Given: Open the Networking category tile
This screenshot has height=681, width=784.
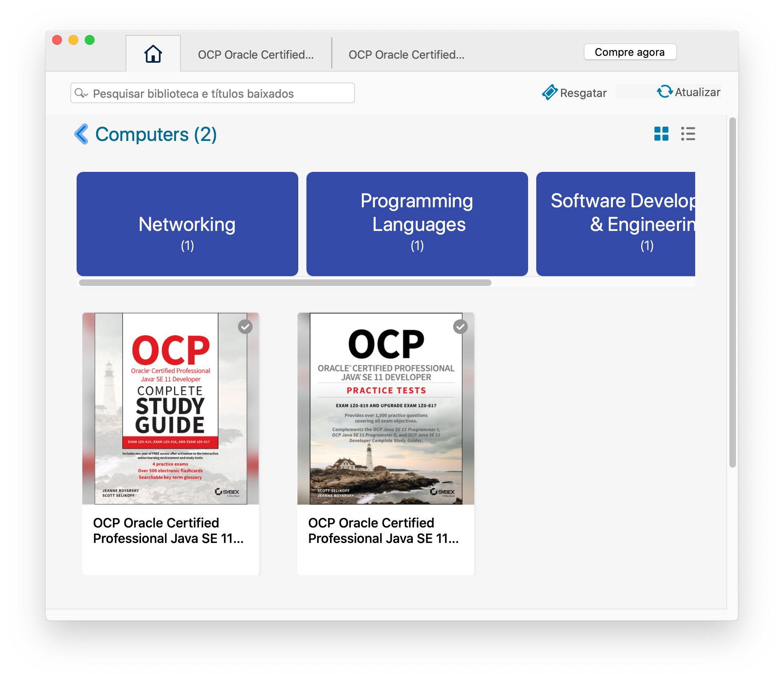Looking at the screenshot, I should 187,224.
